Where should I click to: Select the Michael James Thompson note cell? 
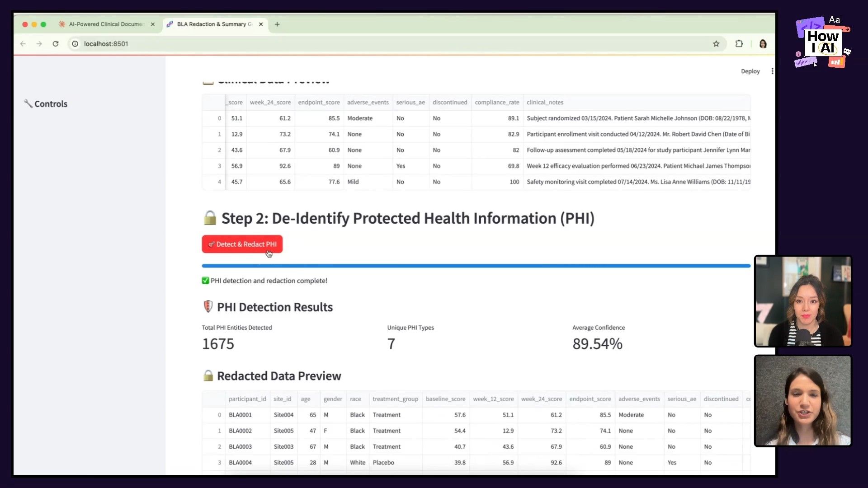pos(637,166)
